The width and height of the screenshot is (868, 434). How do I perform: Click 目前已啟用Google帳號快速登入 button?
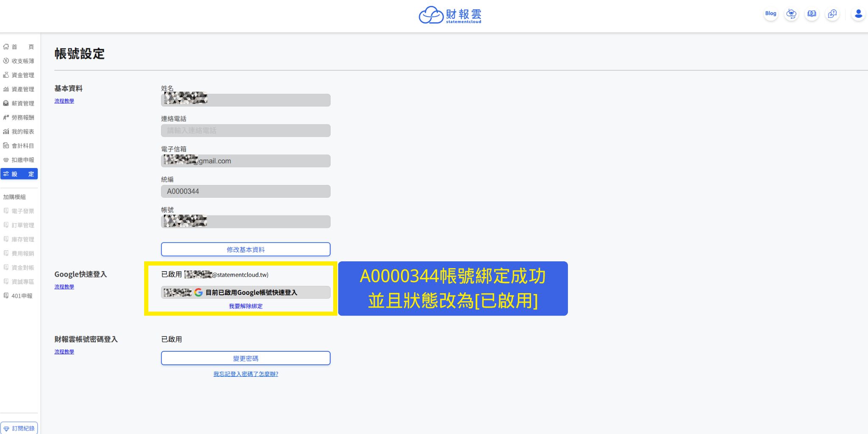click(245, 292)
